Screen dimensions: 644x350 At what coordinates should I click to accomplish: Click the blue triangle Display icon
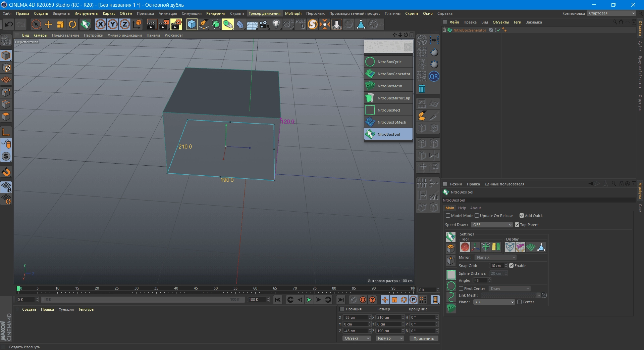[541, 247]
